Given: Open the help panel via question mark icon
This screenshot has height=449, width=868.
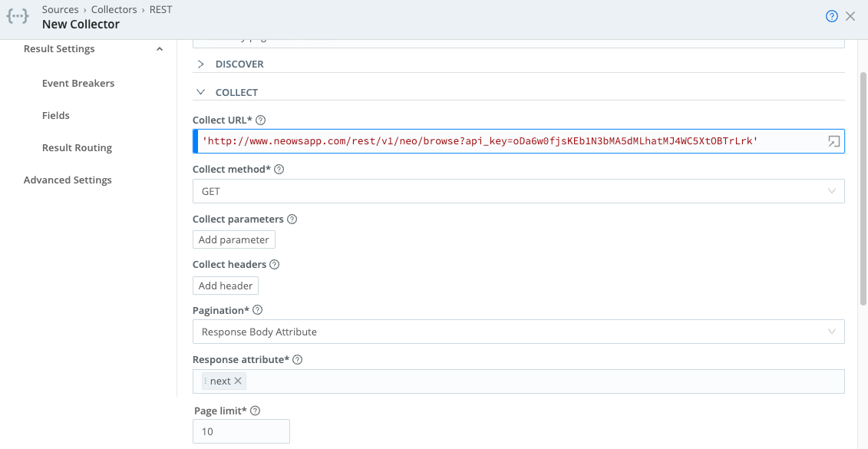Looking at the screenshot, I should [831, 15].
